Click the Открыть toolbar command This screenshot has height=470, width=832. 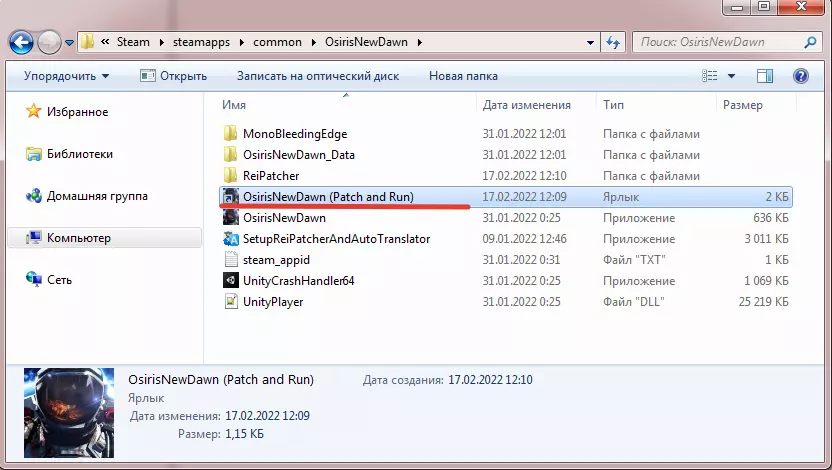coord(174,76)
